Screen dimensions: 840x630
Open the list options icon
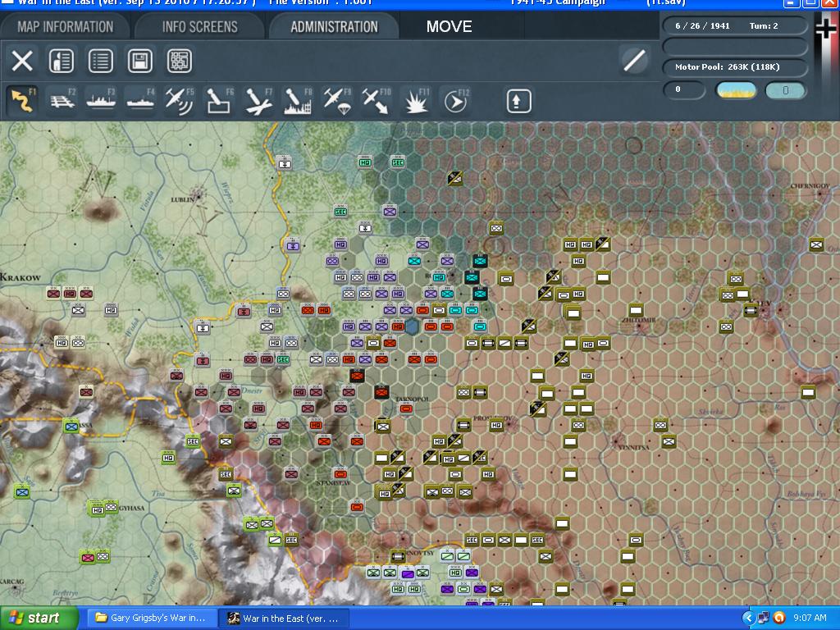coord(101,61)
